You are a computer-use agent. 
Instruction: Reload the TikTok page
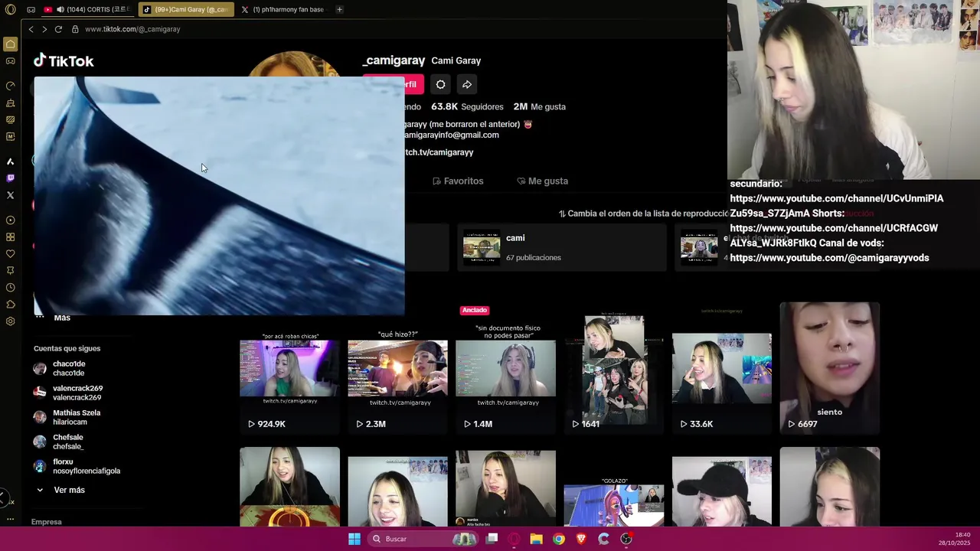tap(58, 29)
